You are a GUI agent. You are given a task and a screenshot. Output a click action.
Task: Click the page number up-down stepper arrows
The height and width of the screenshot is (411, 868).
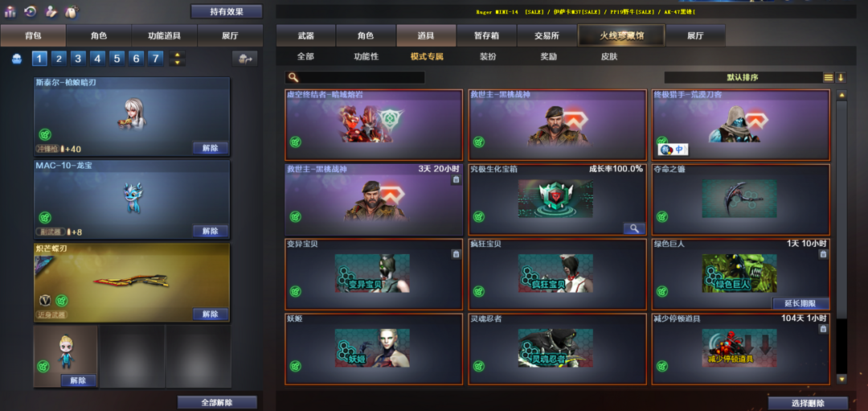177,58
